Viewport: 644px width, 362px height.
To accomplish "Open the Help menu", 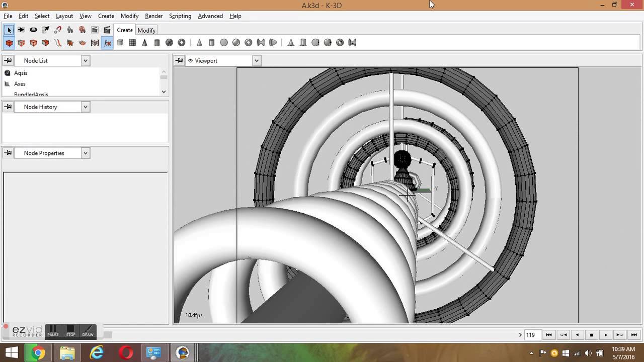I will pyautogui.click(x=235, y=16).
